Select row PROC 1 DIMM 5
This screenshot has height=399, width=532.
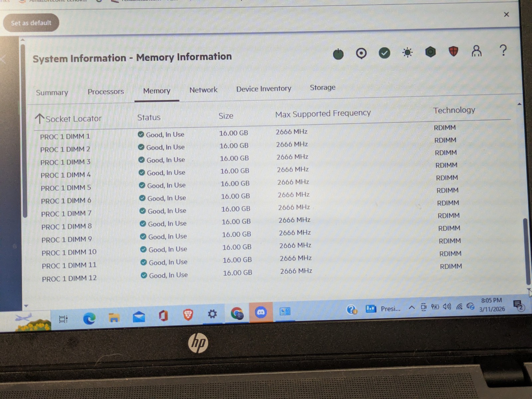pyautogui.click(x=249, y=183)
